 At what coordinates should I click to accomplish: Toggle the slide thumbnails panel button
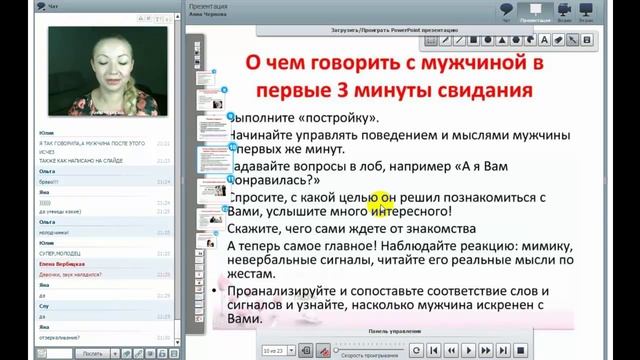coord(306,351)
